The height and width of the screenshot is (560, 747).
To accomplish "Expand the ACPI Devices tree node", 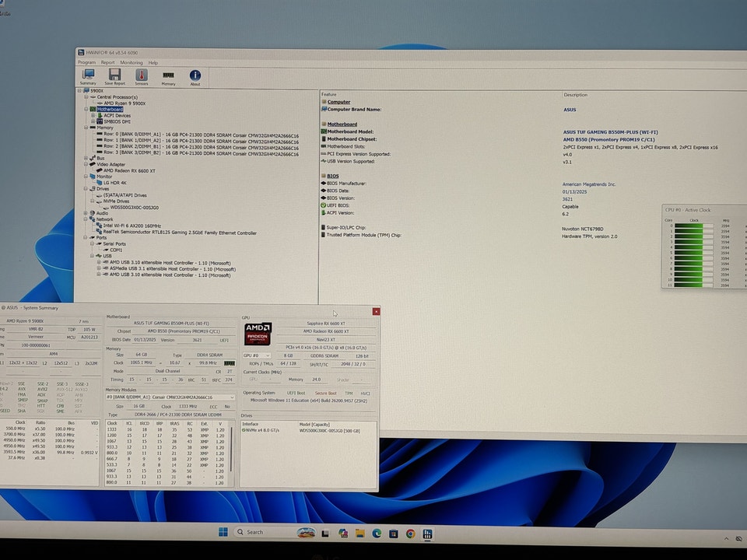I will pos(93,115).
